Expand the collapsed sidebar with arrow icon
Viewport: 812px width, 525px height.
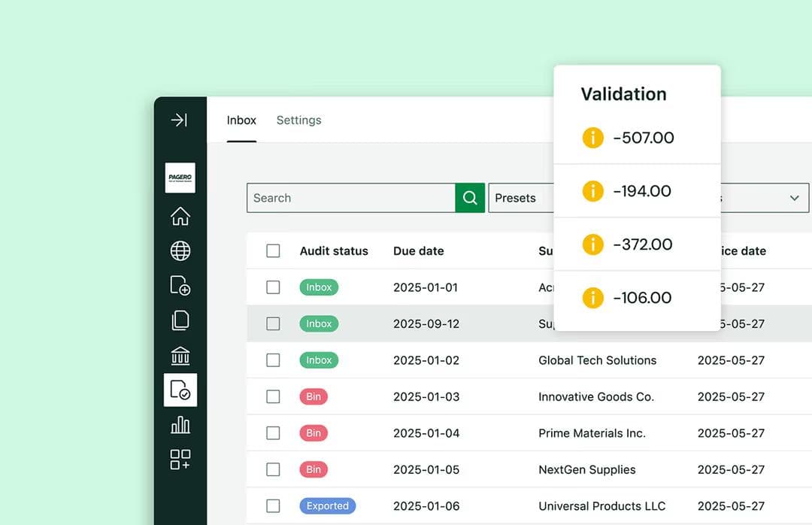(x=179, y=120)
